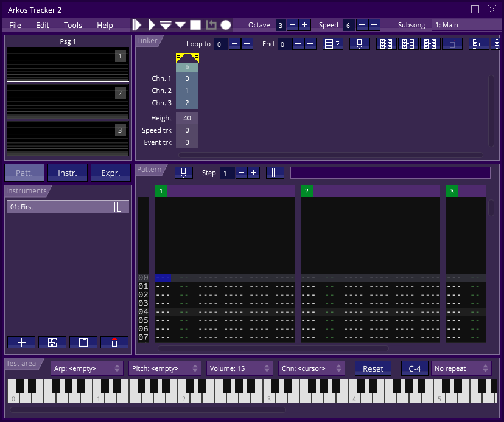
Task: Switch to the Patt. tab
Action: point(24,173)
